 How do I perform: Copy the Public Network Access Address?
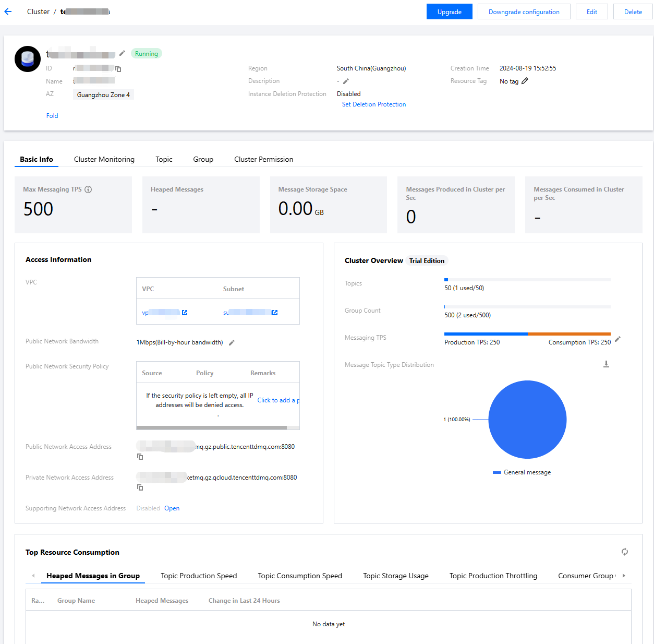140,457
